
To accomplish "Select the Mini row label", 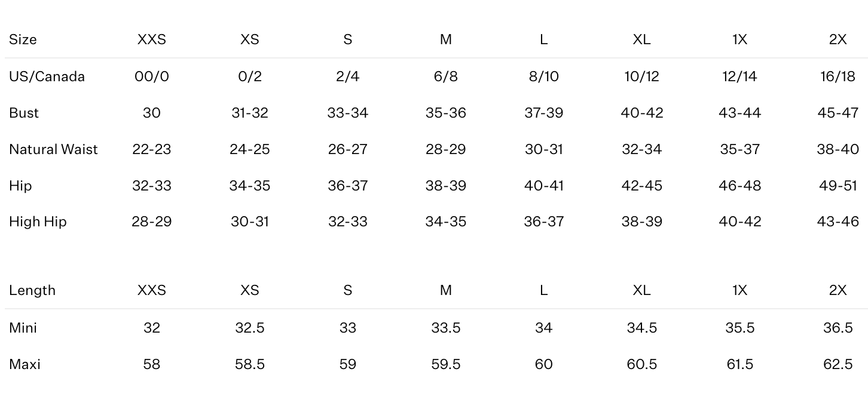I will pos(23,328).
